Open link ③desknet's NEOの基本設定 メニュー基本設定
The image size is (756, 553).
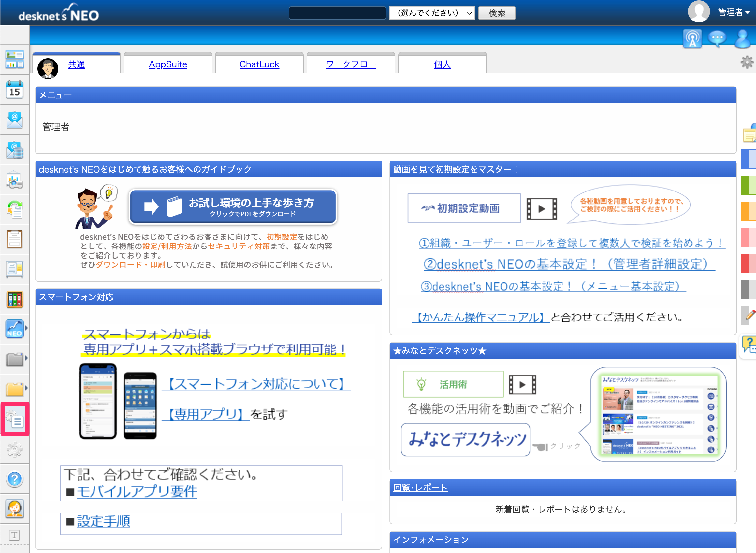553,286
